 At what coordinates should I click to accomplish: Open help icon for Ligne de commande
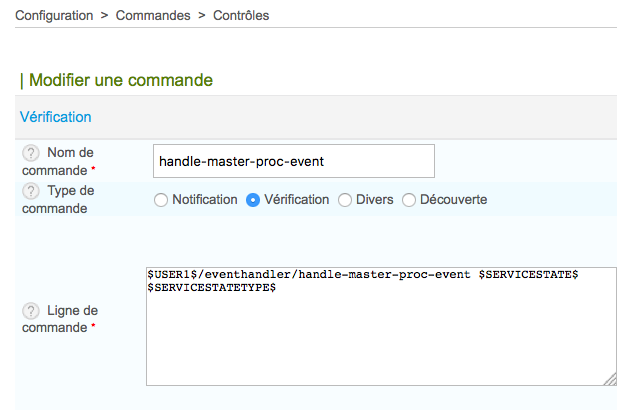[31, 311]
